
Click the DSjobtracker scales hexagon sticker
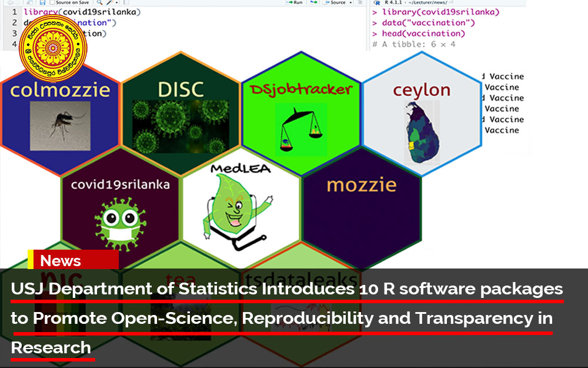click(301, 112)
